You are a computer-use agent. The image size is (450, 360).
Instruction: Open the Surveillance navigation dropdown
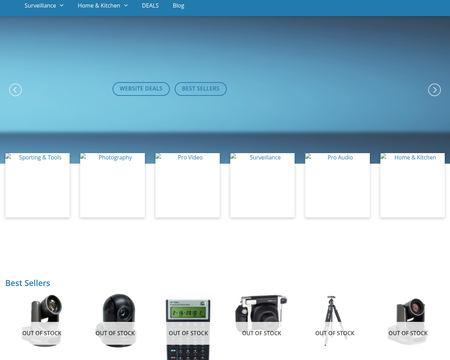[44, 6]
